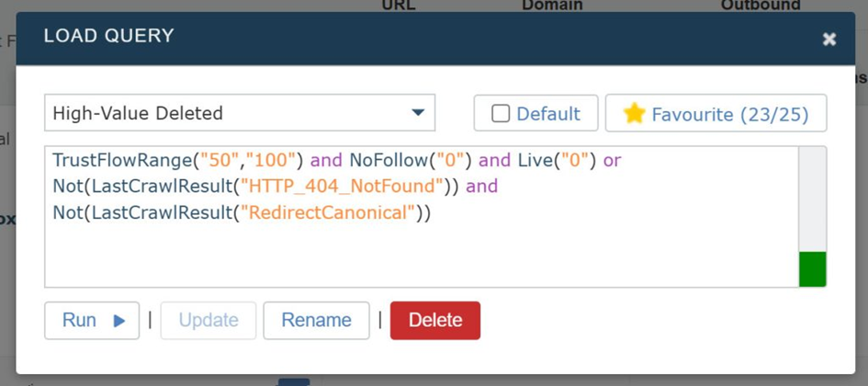Click the LOAD QUERY dialog title
The image size is (868, 386).
click(x=109, y=37)
